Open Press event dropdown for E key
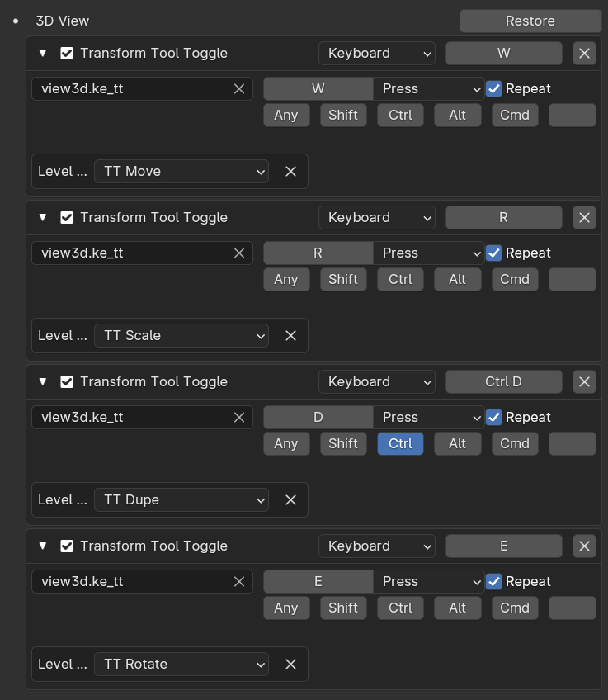 coord(429,582)
